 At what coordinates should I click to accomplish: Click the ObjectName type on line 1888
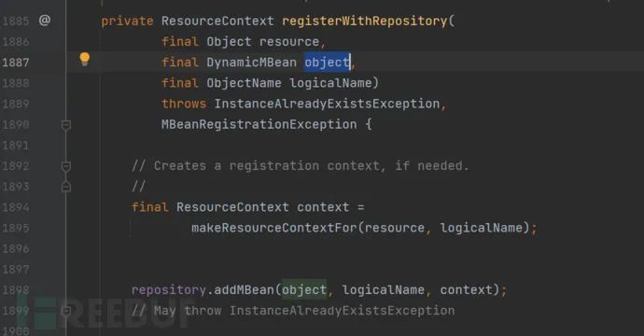(x=244, y=83)
